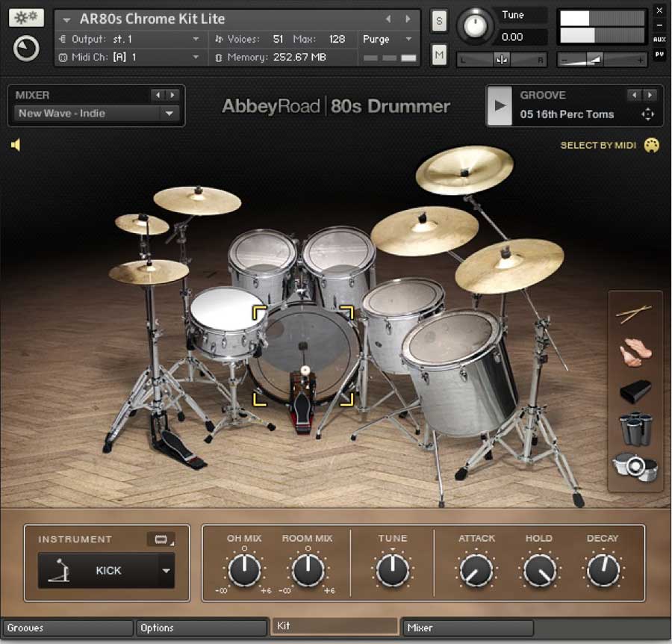
Task: Click the pan slider between L and R
Action: click(x=502, y=60)
